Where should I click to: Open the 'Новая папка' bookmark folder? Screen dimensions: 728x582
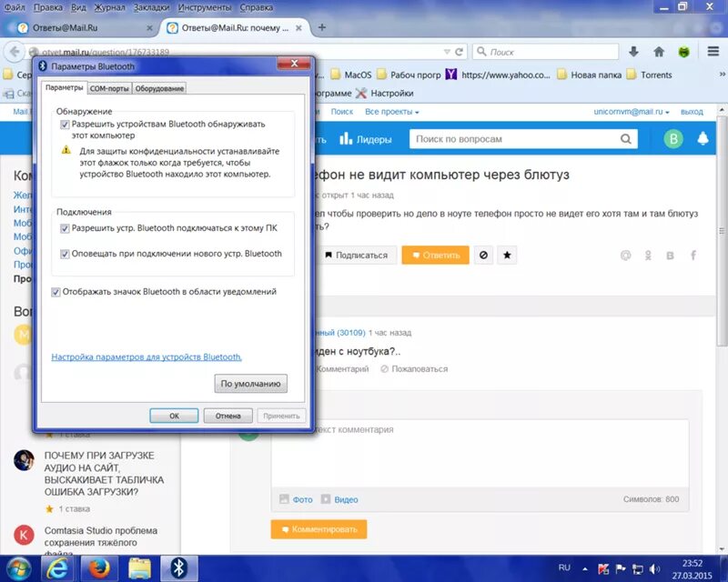click(589, 75)
